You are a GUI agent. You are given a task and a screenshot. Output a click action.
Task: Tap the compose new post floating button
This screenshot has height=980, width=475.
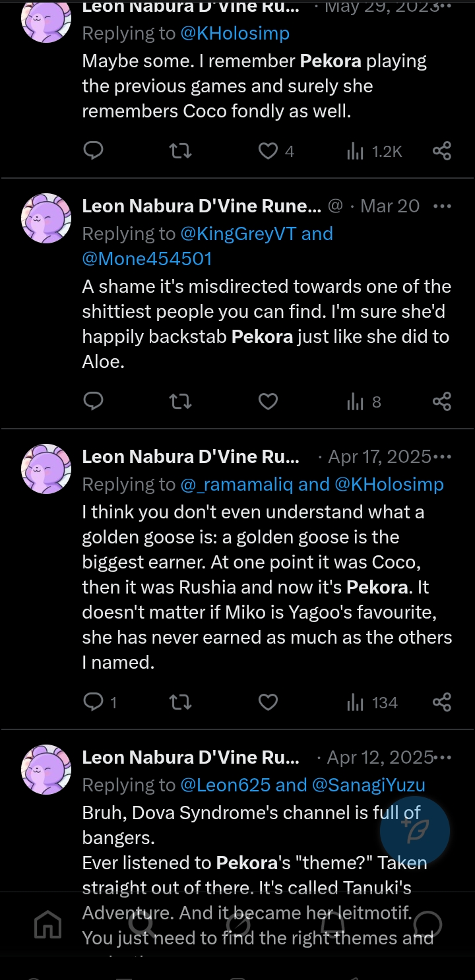[414, 831]
